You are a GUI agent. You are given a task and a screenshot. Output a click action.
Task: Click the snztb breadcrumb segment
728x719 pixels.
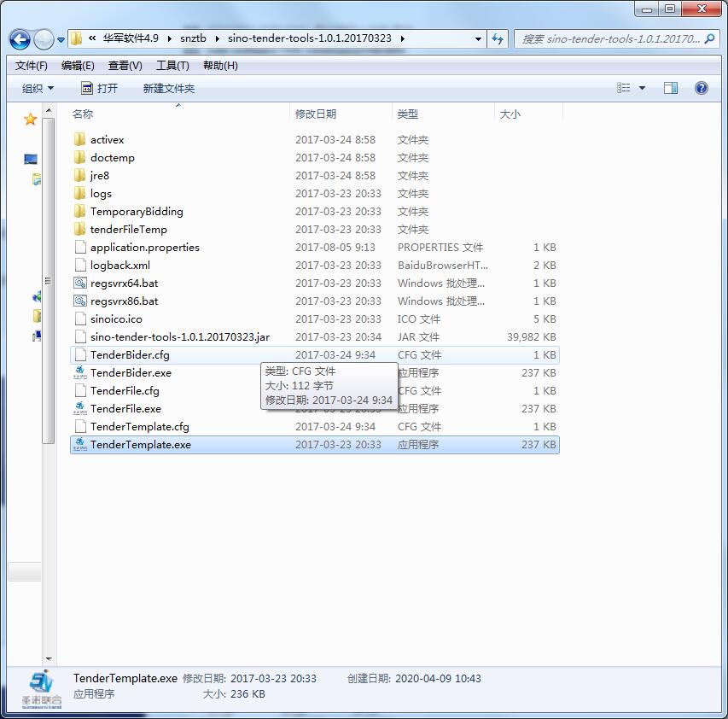click(193, 38)
